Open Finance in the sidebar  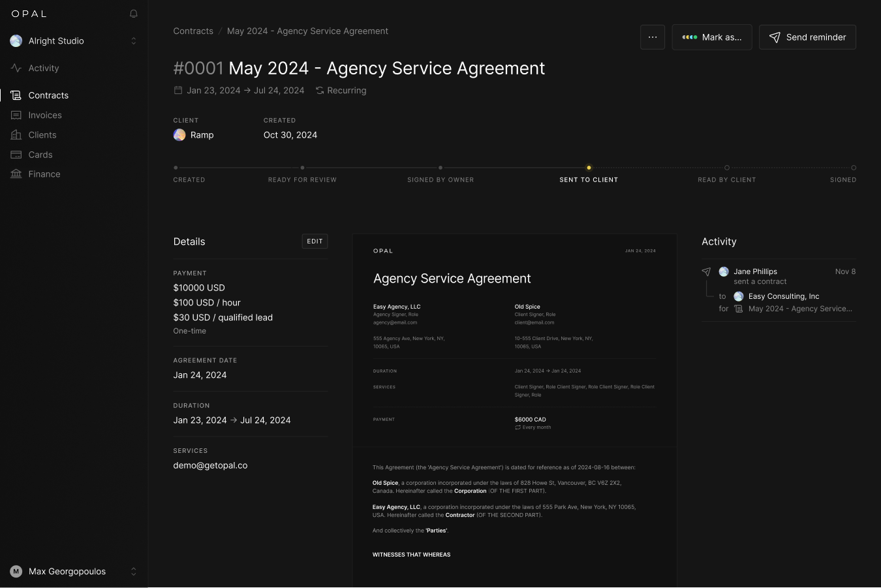[x=44, y=174]
